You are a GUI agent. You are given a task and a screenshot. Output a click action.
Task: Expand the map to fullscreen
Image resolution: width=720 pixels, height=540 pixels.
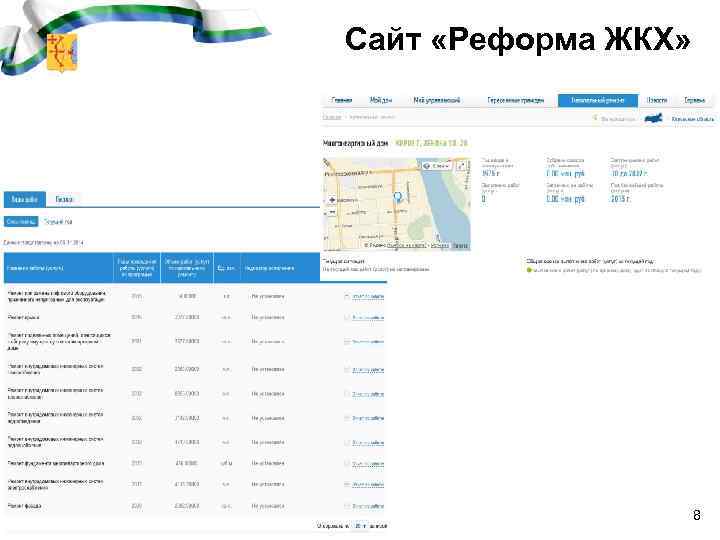click(461, 166)
